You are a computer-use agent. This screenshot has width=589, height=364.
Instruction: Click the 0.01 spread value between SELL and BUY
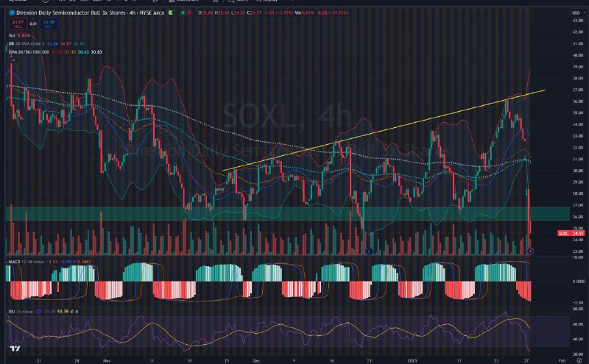coord(33,24)
